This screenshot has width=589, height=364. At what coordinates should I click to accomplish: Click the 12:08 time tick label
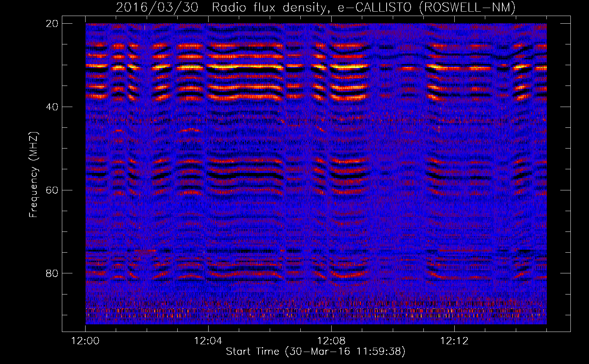(331, 341)
